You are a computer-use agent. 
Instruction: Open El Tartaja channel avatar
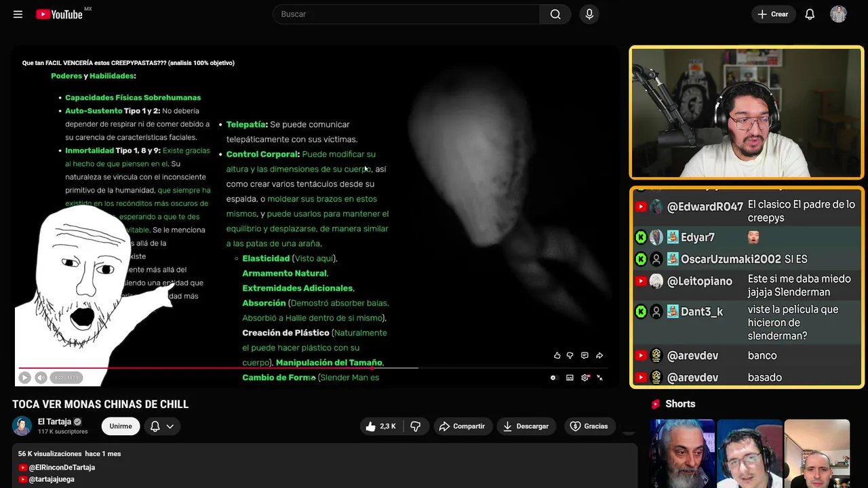click(x=22, y=426)
